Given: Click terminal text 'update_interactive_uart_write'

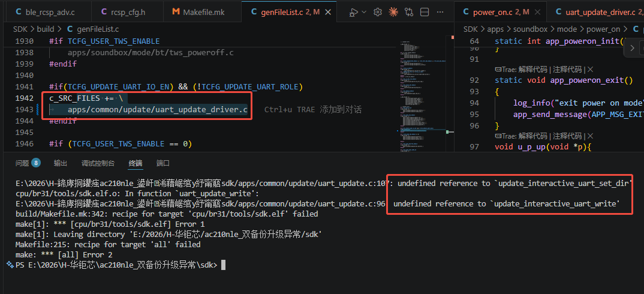Looking at the screenshot, I should coord(554,203).
